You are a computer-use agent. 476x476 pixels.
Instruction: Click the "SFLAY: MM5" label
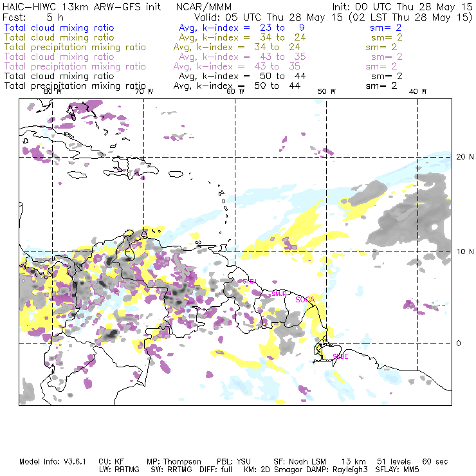[x=397, y=470]
